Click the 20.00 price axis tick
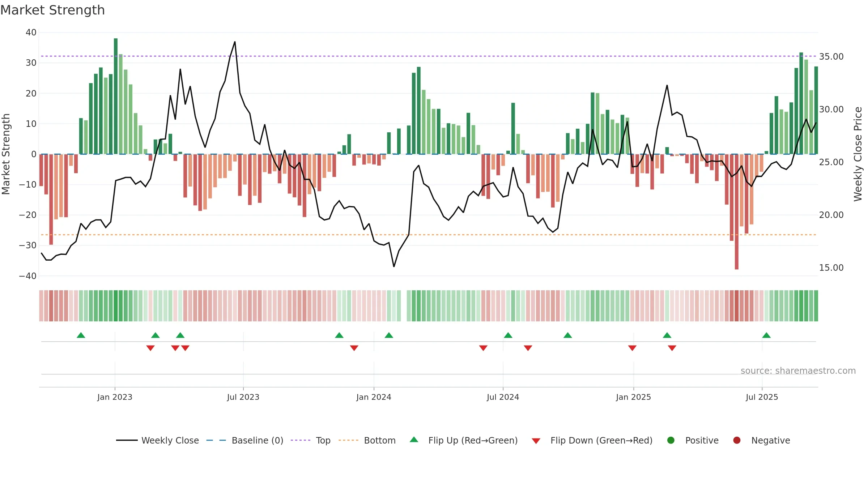 (x=831, y=215)
